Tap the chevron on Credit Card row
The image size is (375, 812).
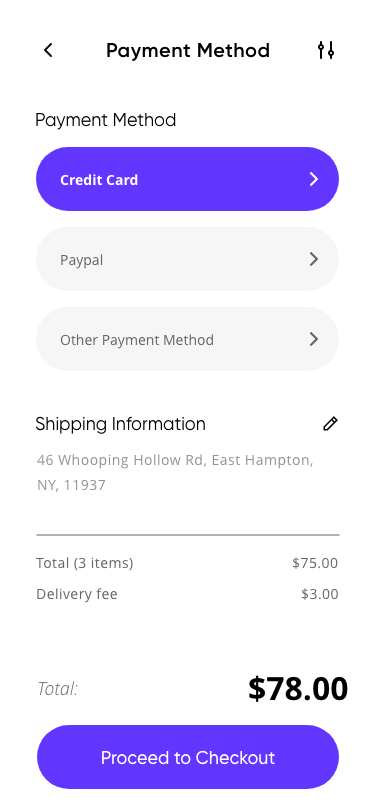click(313, 179)
